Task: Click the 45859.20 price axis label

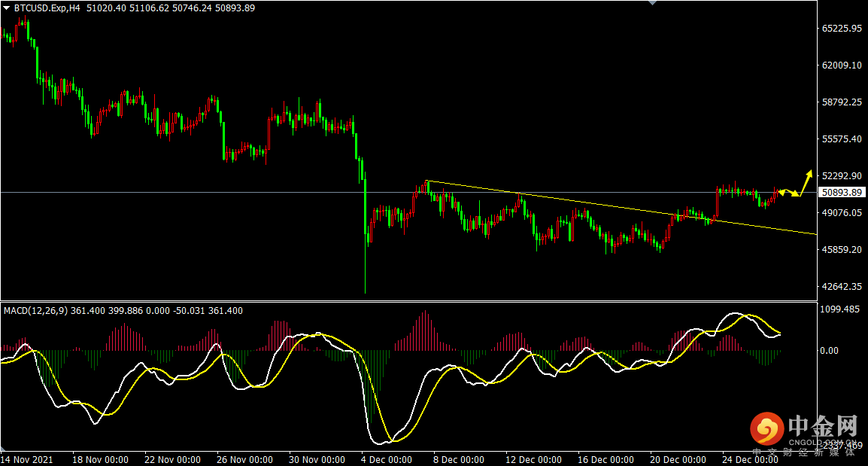Action: click(x=842, y=250)
